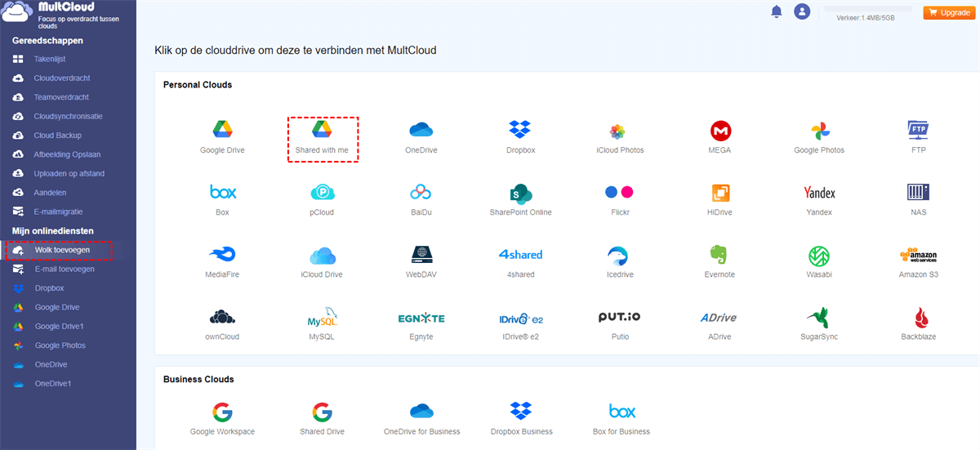980x450 pixels.
Task: Add SharePoint Online
Action: tap(520, 199)
